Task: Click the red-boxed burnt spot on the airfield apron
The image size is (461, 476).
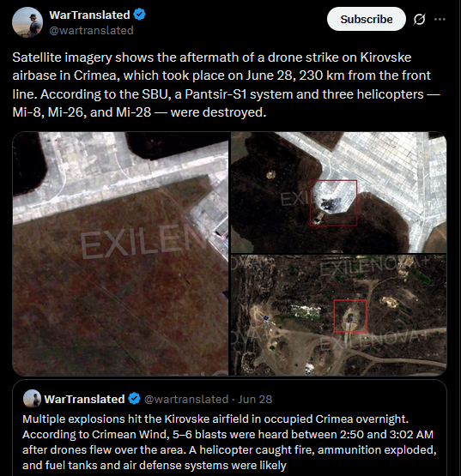Action: [333, 202]
